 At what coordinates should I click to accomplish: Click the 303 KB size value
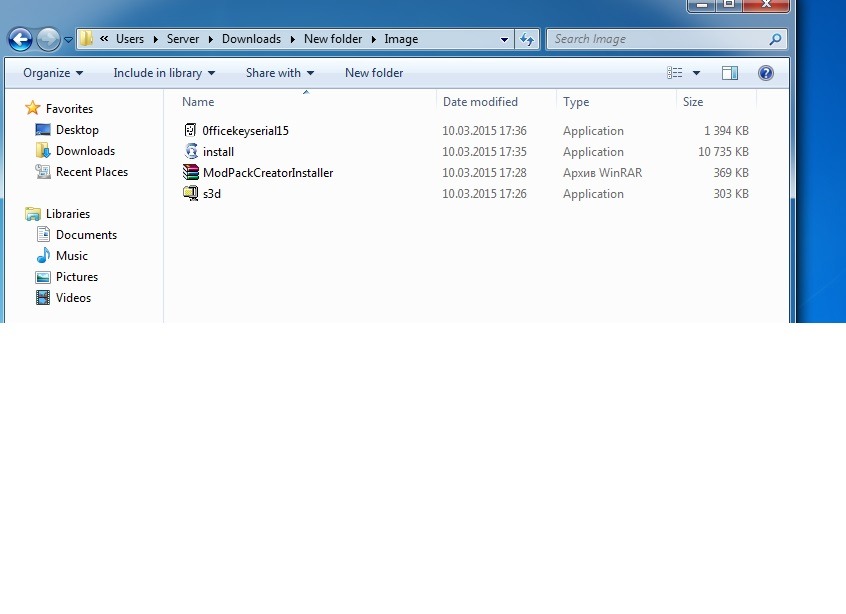(x=731, y=194)
